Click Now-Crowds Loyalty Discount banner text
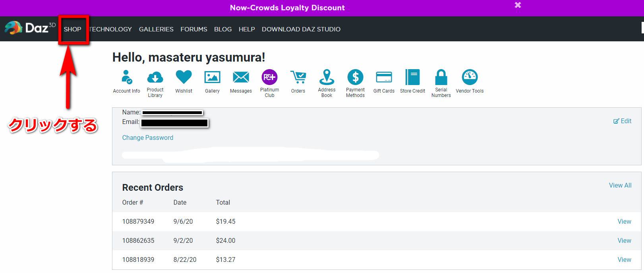Viewport: 644px width, 273px height. tap(287, 8)
